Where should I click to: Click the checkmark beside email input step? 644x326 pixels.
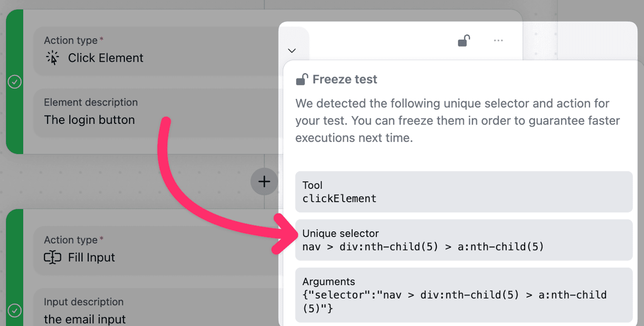15,311
